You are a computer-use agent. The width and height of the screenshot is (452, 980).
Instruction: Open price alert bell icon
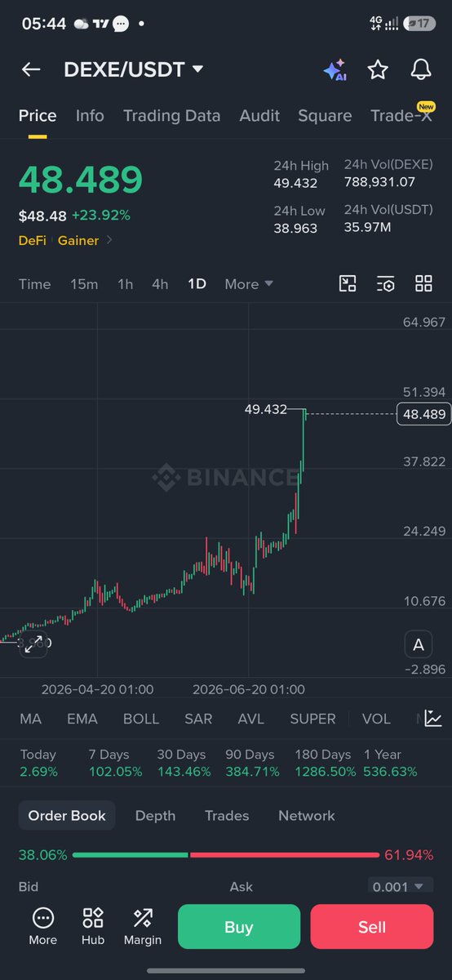(x=421, y=69)
